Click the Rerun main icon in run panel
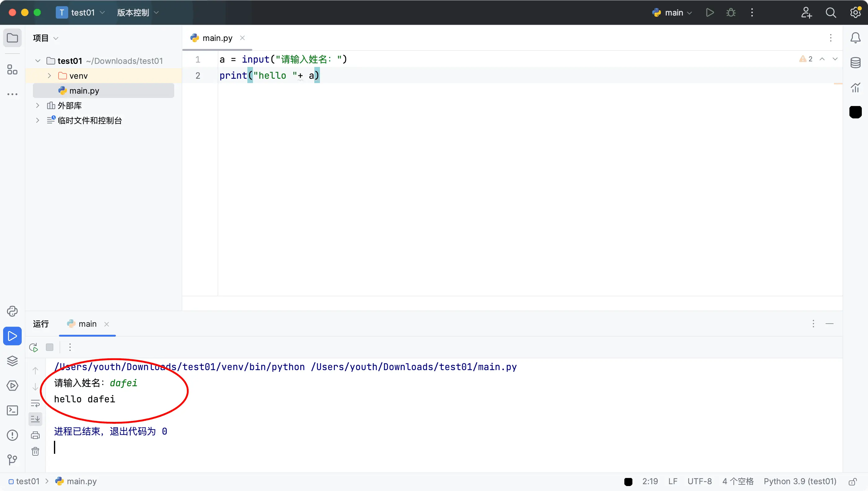The height and width of the screenshot is (491, 868). [x=33, y=347]
